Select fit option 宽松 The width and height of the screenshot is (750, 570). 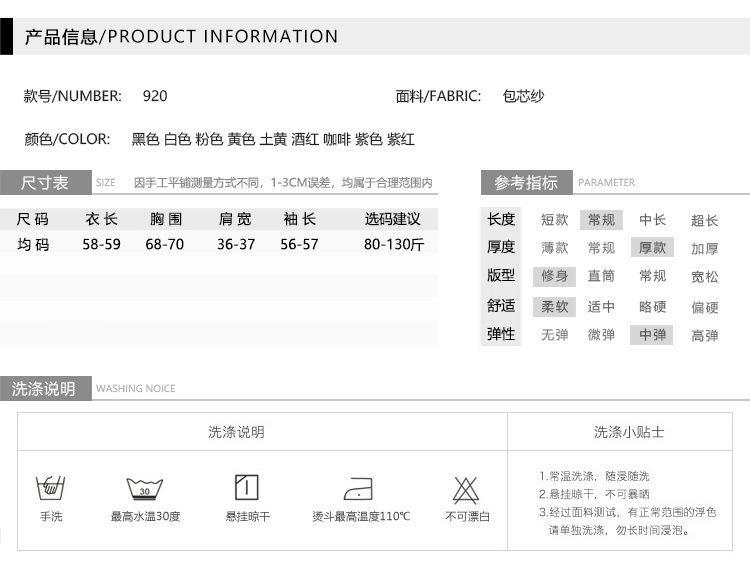coord(705,277)
